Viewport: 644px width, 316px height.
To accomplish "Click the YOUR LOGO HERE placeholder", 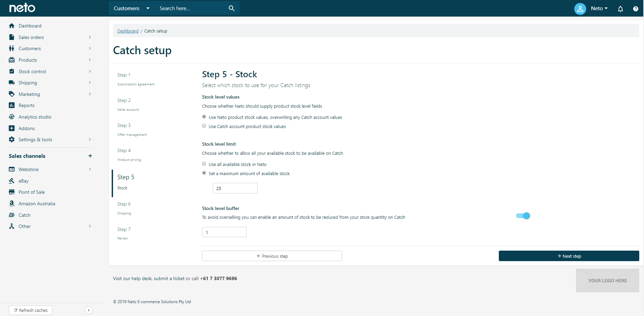I will tap(607, 280).
